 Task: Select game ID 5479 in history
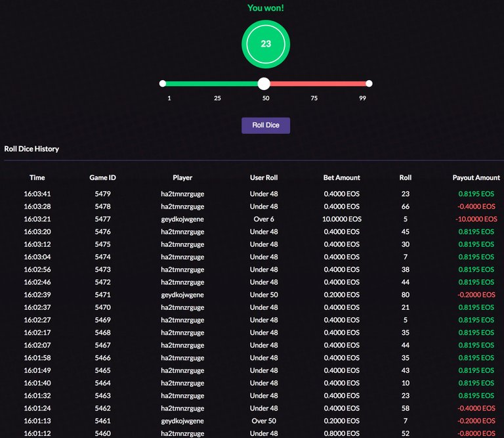[102, 194]
